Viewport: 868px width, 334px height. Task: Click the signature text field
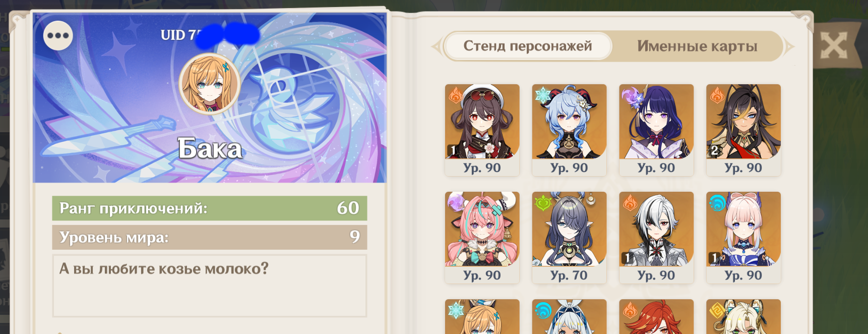(209, 286)
